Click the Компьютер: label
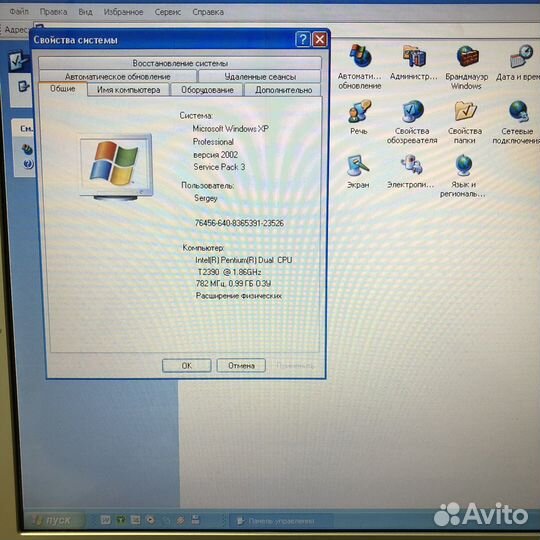540x540 pixels. [x=203, y=248]
